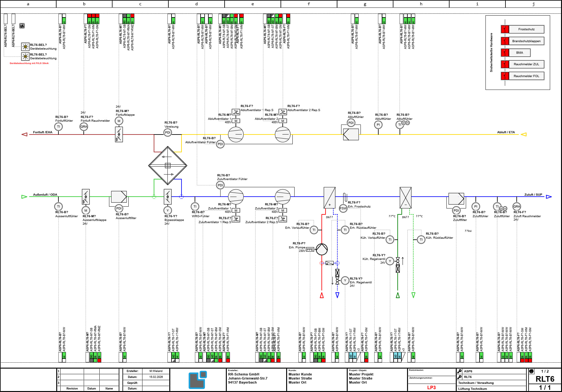The image size is (562, 392).
Task: Click the Rauchmelder ZUL label box
Action: click(526, 64)
